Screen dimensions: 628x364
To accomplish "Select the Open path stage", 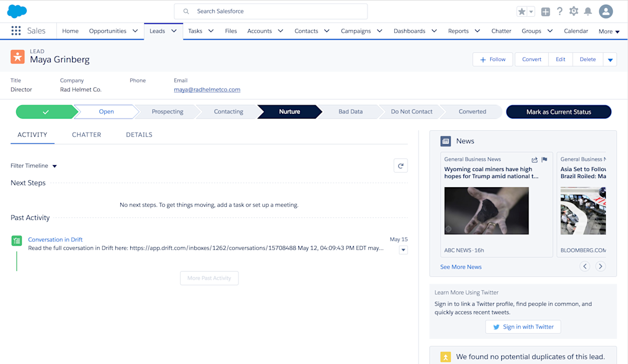I will click(106, 112).
